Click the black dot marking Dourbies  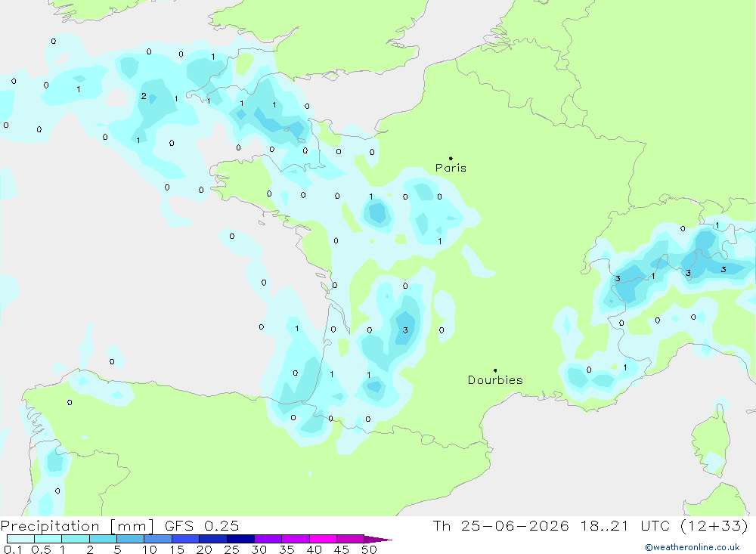495,370
